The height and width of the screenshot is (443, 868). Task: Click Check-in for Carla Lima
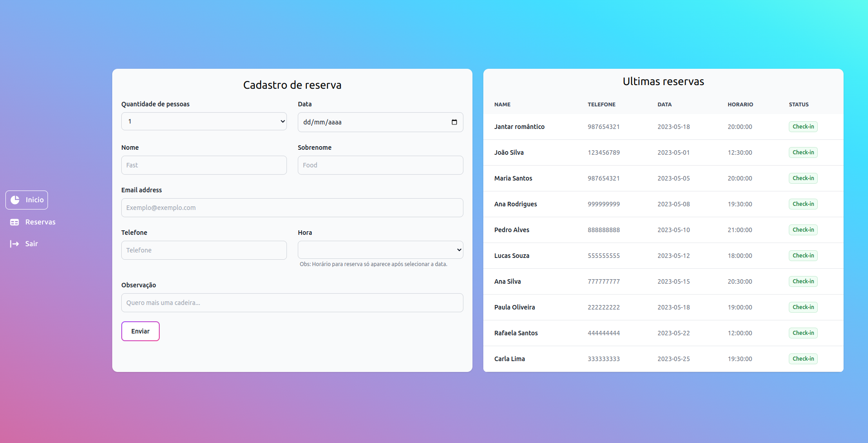(803, 359)
